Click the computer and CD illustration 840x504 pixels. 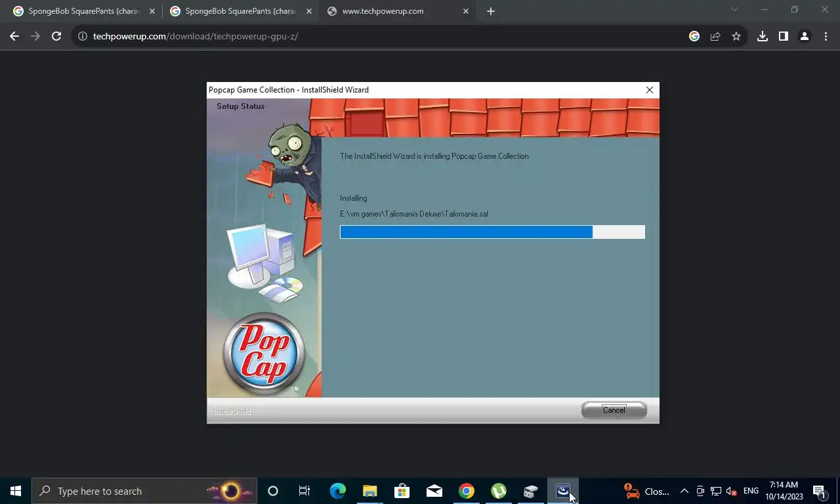(x=264, y=264)
